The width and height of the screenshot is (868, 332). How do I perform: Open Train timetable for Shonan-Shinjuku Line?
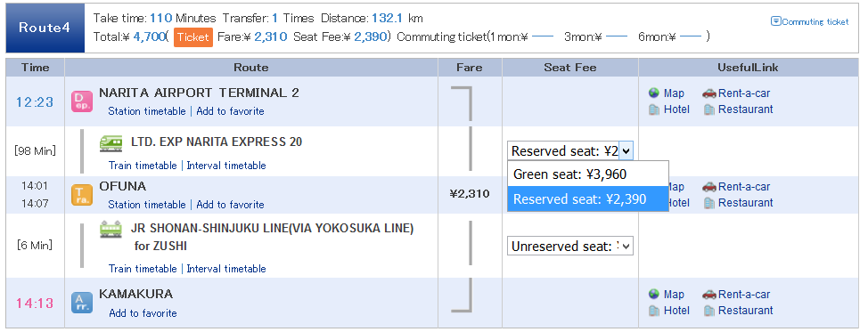[x=143, y=269]
